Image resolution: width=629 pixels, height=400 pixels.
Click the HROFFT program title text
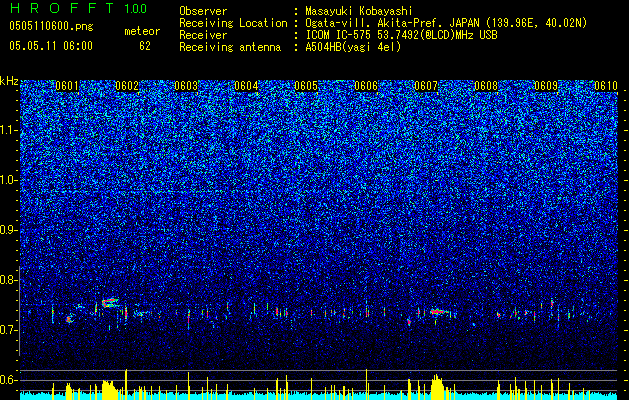(x=62, y=8)
